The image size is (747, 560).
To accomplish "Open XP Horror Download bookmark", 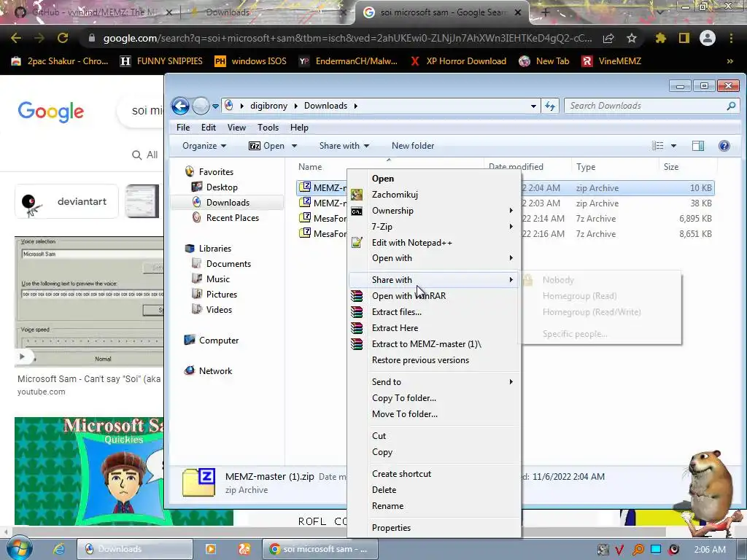I will point(458,61).
